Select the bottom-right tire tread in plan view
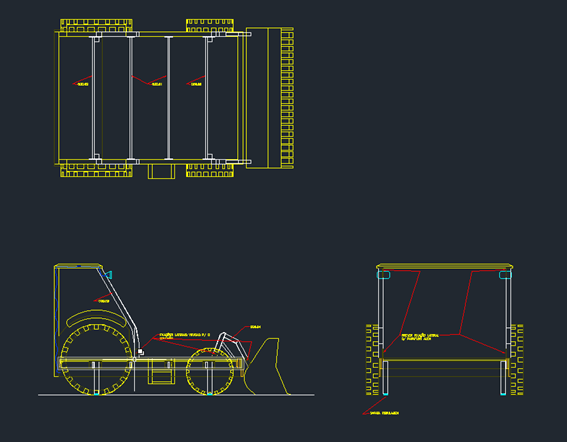 click(x=210, y=170)
